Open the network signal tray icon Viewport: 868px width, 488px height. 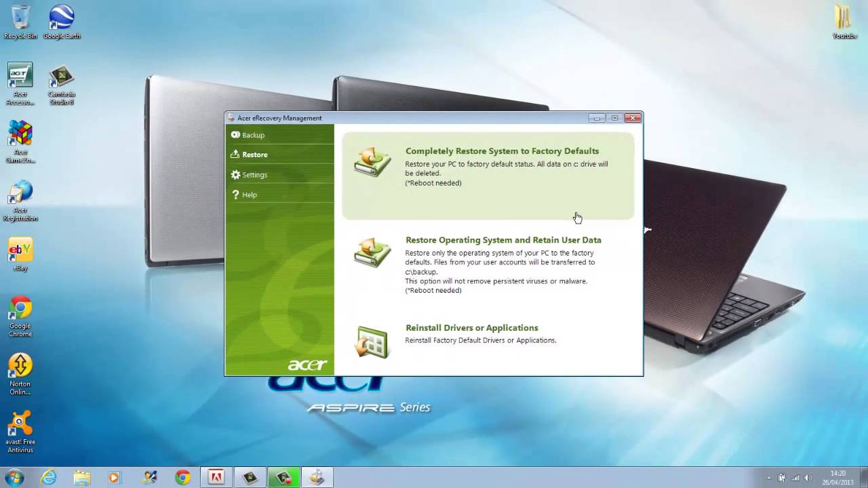795,478
